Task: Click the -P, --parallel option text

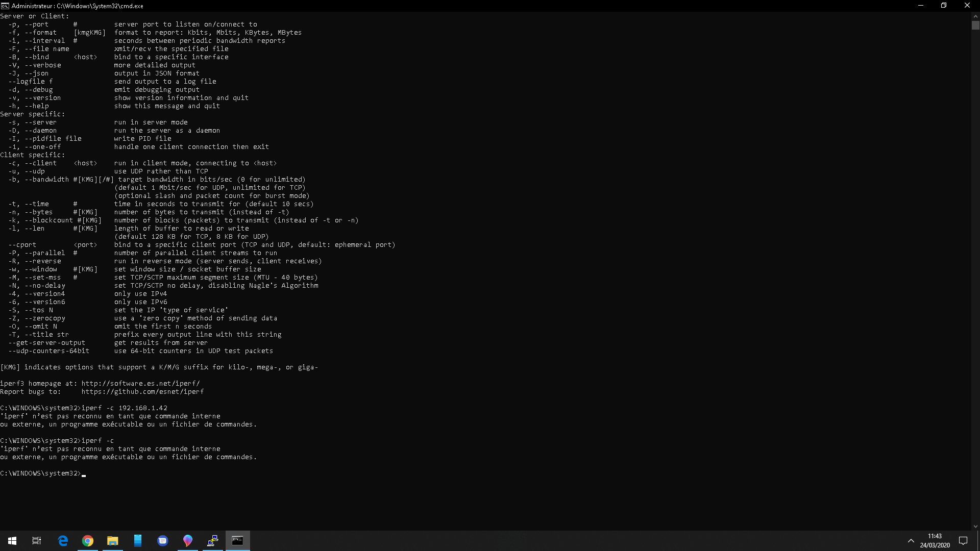Action: [37, 253]
